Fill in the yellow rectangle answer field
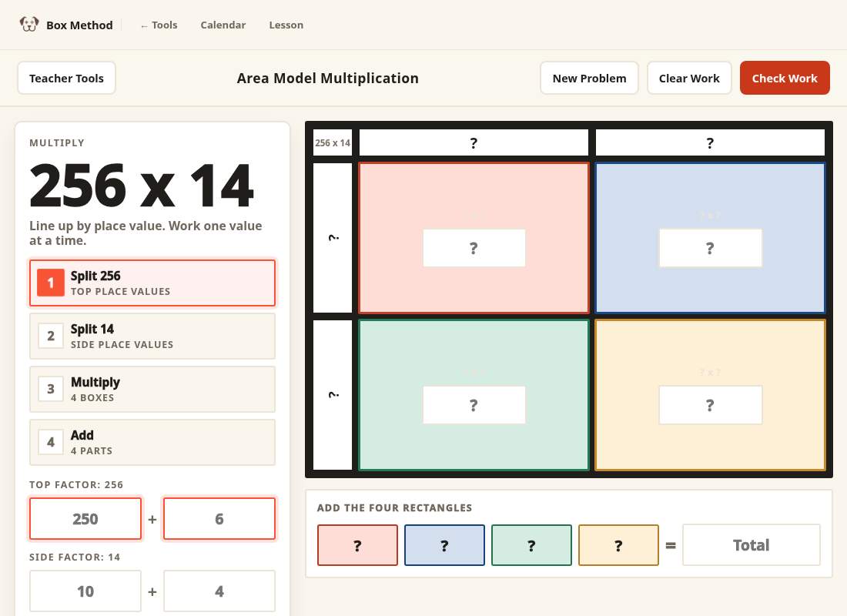Image resolution: width=847 pixels, height=616 pixels. pos(710,405)
